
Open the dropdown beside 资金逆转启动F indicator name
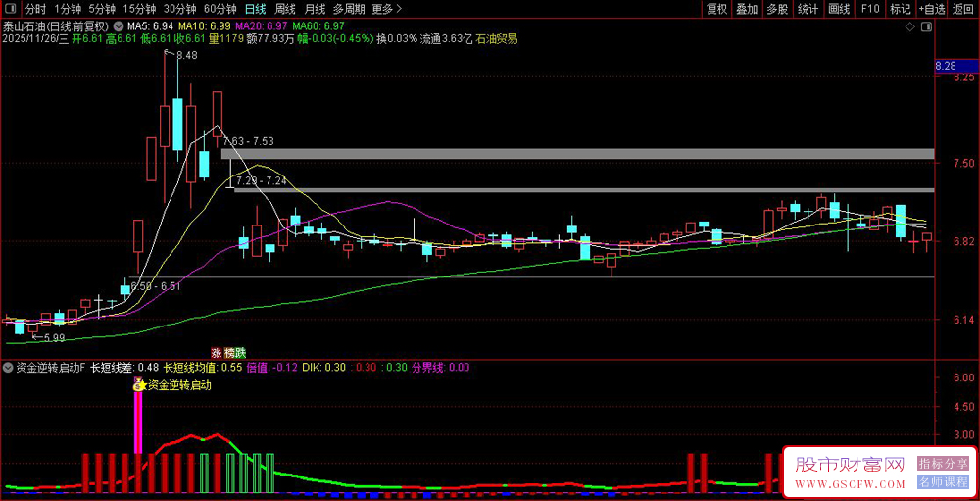(9, 367)
